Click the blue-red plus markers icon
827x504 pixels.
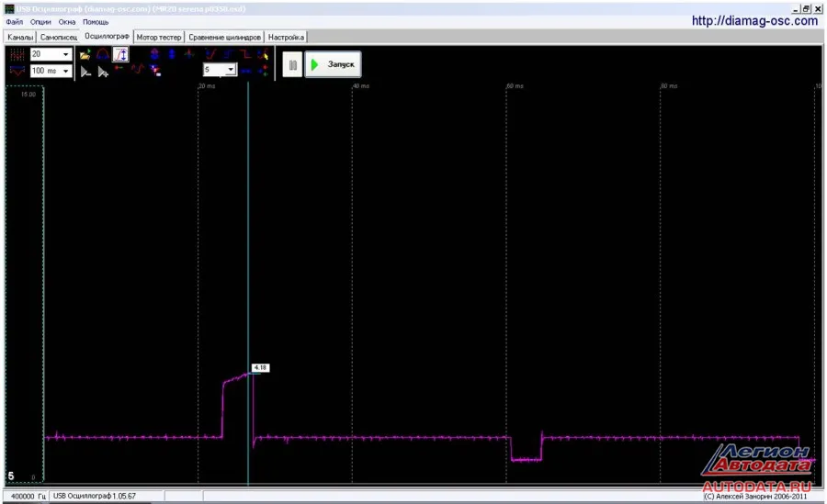(x=263, y=70)
